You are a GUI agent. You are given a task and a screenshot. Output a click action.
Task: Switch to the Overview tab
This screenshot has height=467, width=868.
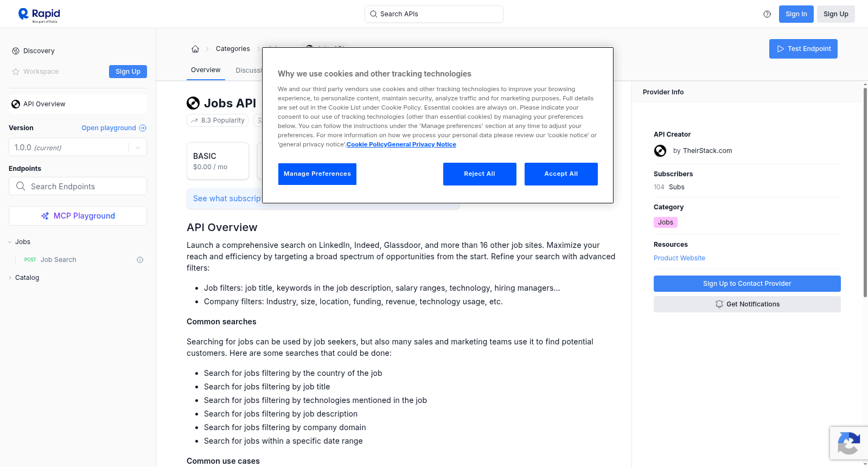tap(206, 70)
